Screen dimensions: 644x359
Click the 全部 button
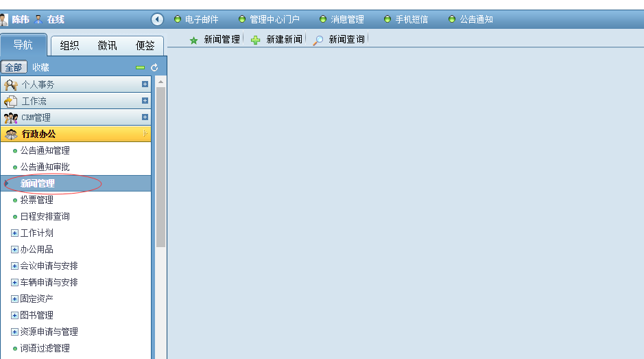click(x=14, y=67)
